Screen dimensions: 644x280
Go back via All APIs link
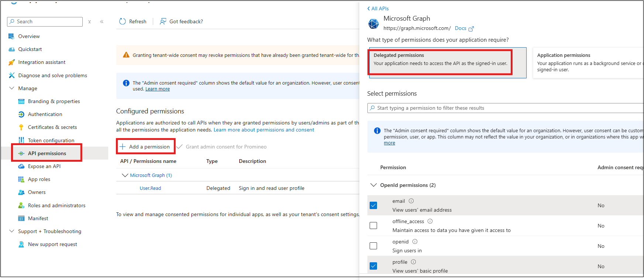click(x=378, y=8)
